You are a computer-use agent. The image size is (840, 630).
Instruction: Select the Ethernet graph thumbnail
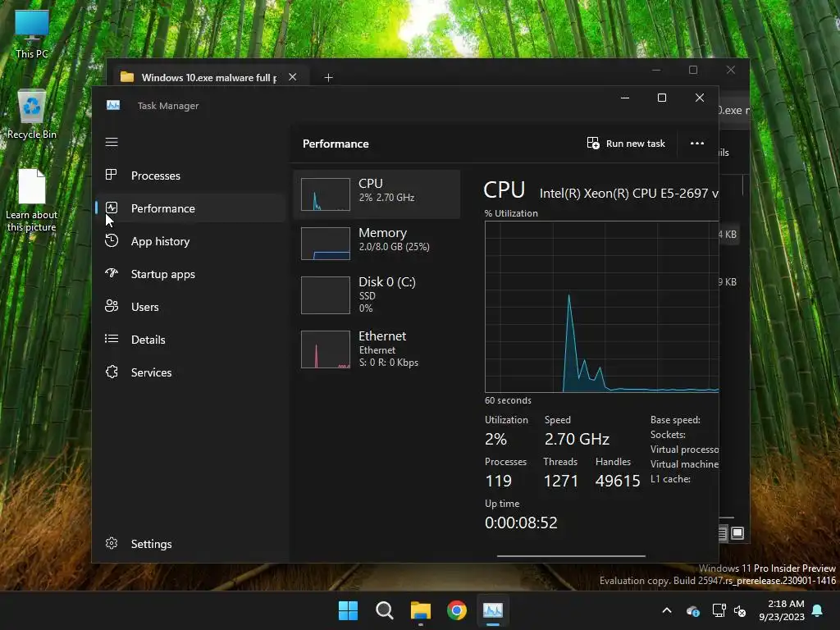pos(325,349)
